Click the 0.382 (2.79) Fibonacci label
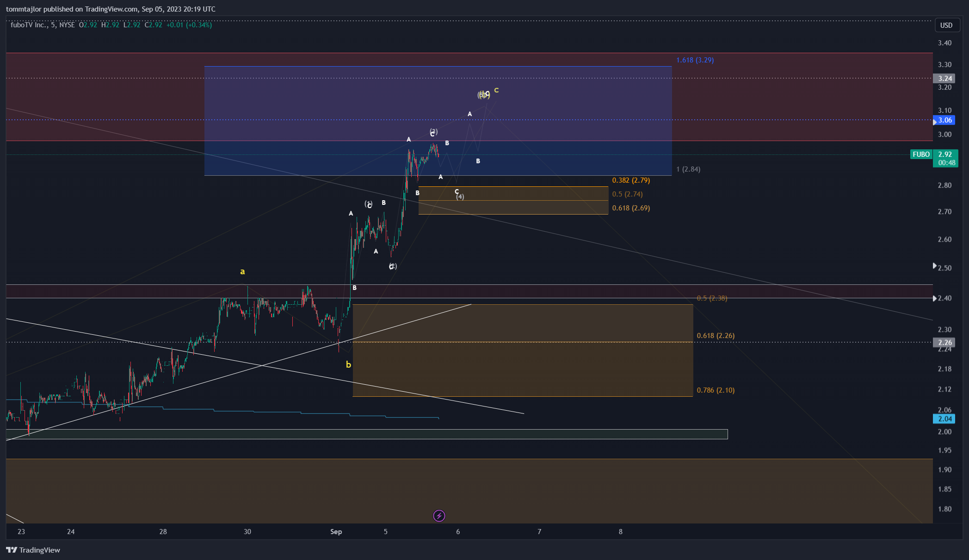 coord(631,180)
